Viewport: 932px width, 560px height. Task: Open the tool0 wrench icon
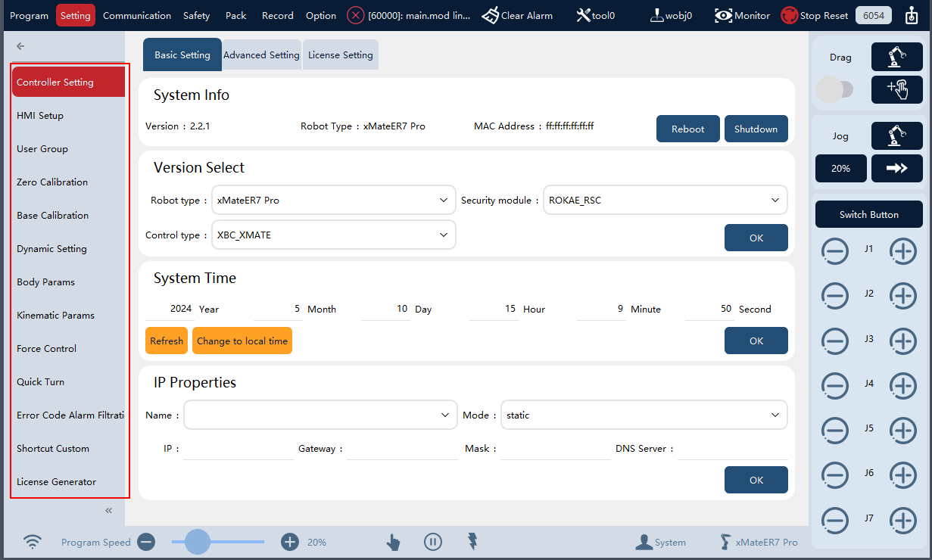click(584, 15)
